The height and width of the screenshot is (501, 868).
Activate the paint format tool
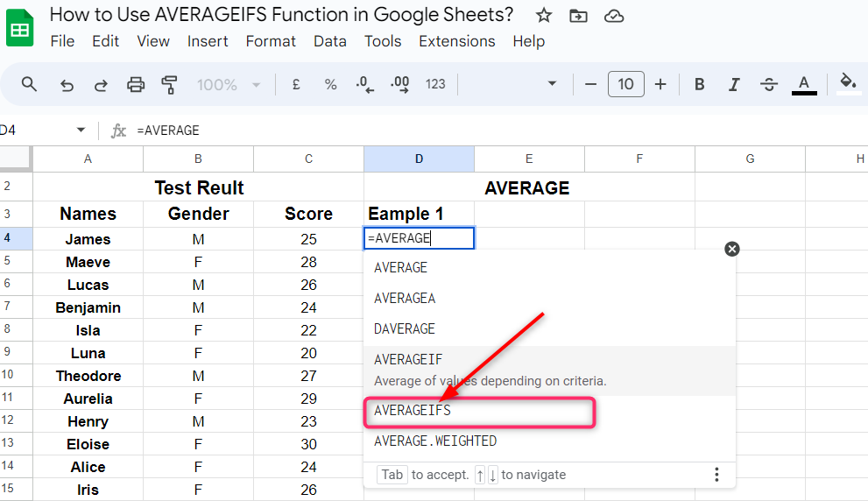169,85
